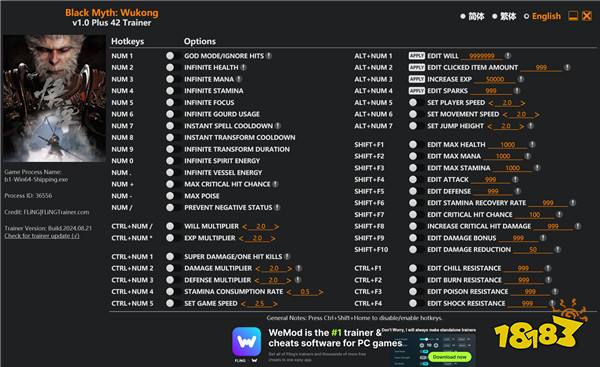This screenshot has width=600, height=367.
Task: Click the info icon beside Max Critical Hit Chance
Action: point(275,184)
